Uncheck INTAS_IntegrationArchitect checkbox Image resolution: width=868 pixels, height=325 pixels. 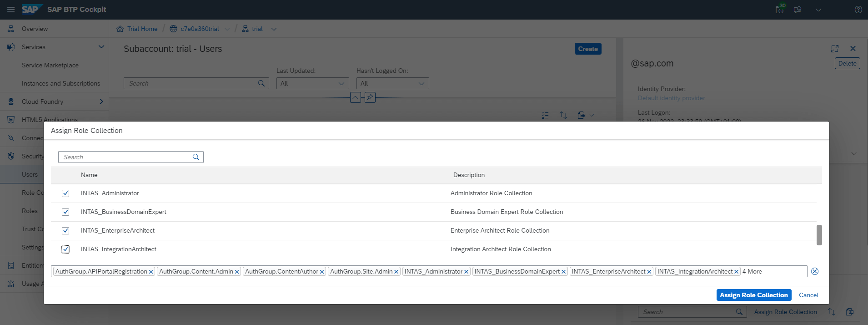pos(65,249)
